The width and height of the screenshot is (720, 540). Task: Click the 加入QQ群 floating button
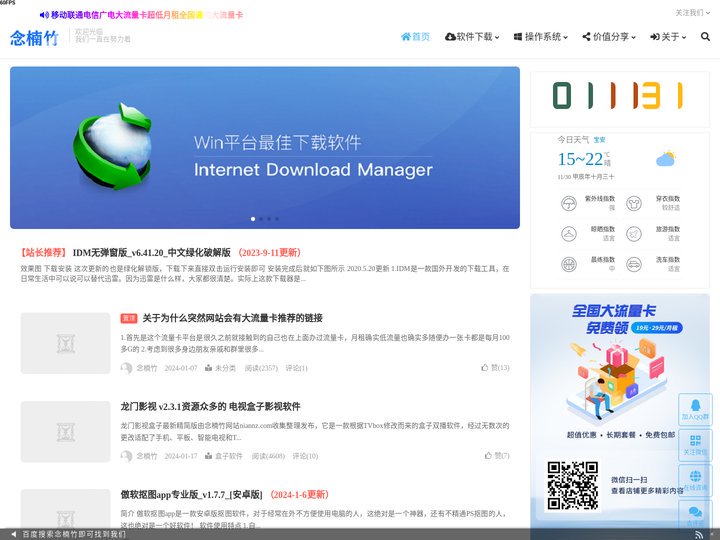click(695, 409)
